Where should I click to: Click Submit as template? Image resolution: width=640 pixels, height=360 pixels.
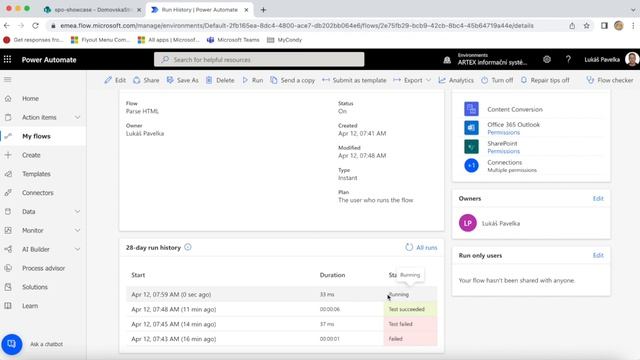[354, 80]
